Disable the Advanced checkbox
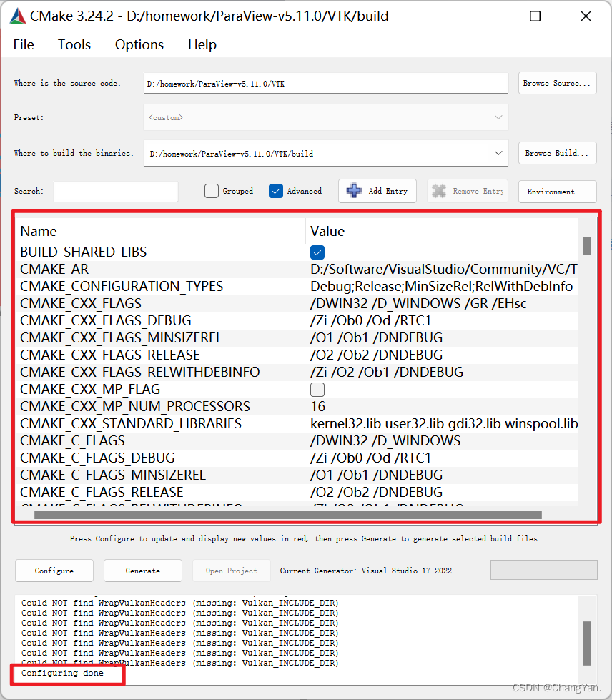 point(276,191)
